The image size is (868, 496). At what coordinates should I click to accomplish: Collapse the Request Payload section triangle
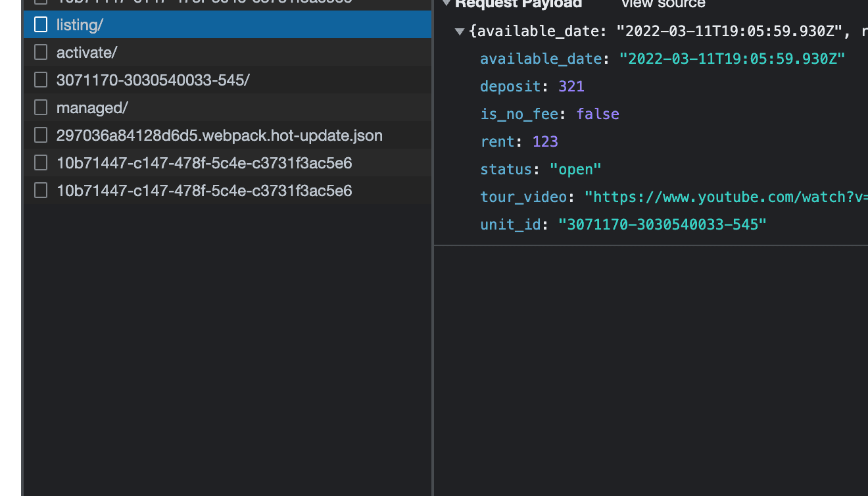(x=446, y=3)
